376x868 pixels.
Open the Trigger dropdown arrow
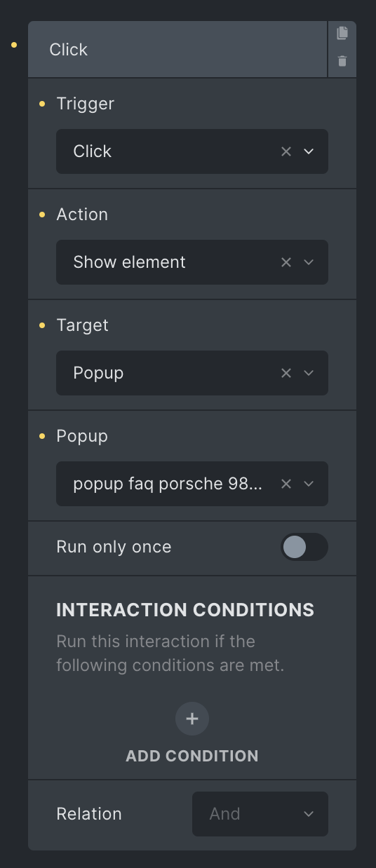click(x=309, y=151)
